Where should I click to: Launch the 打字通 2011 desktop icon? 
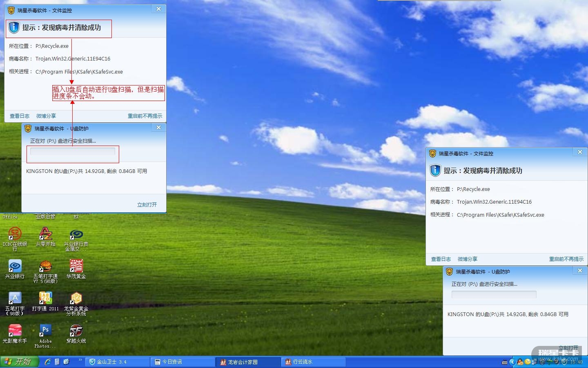click(45, 302)
